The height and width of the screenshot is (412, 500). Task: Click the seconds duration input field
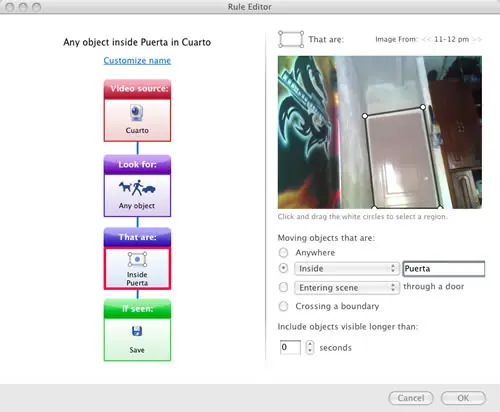pyautogui.click(x=290, y=347)
